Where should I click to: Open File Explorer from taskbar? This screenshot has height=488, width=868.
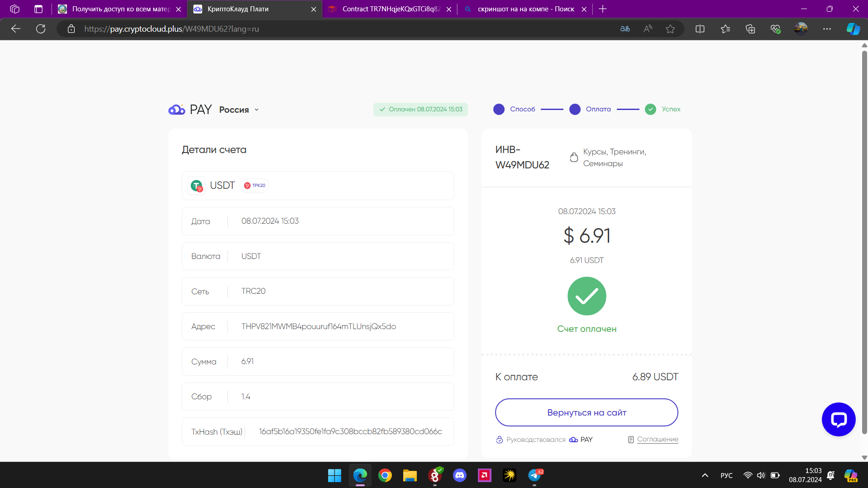click(x=410, y=475)
